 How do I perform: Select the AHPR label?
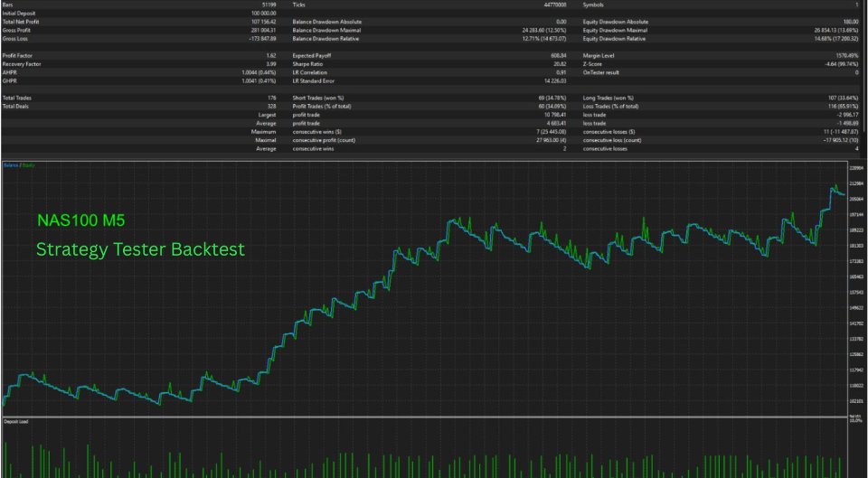[x=8, y=72]
